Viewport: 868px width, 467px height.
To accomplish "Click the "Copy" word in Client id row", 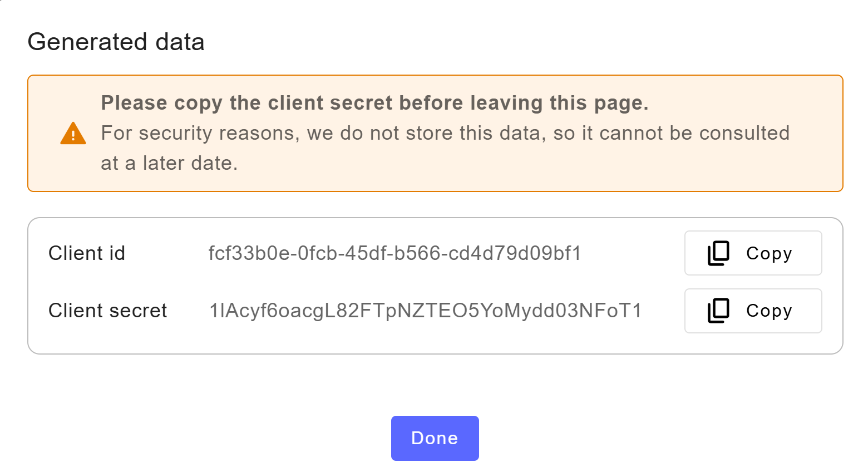I will [769, 253].
